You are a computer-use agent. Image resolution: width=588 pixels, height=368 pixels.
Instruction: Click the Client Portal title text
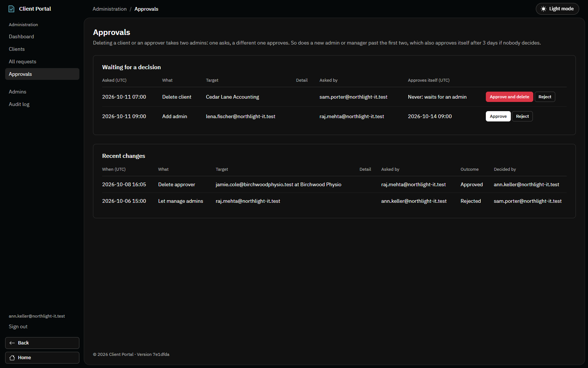(x=35, y=9)
